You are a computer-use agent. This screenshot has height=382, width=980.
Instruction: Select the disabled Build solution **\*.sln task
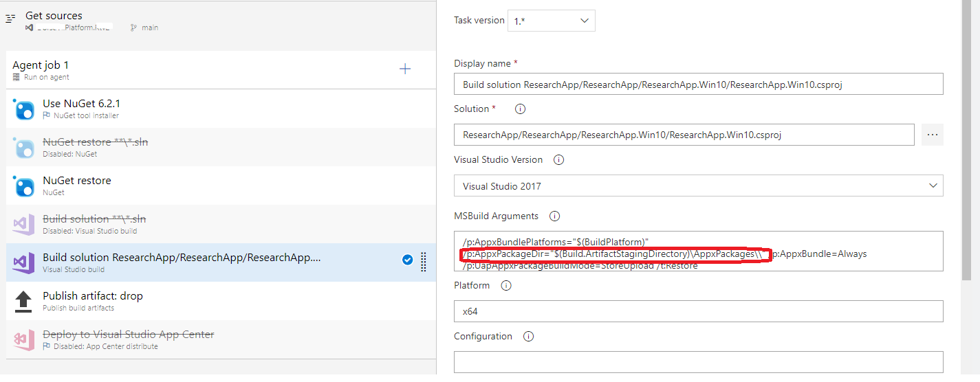click(221, 224)
